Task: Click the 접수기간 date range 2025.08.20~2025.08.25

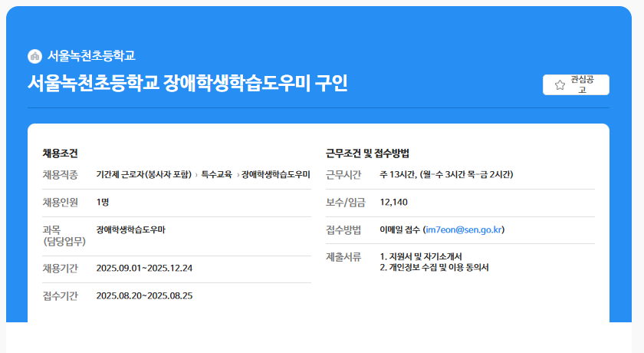Action: (144, 295)
